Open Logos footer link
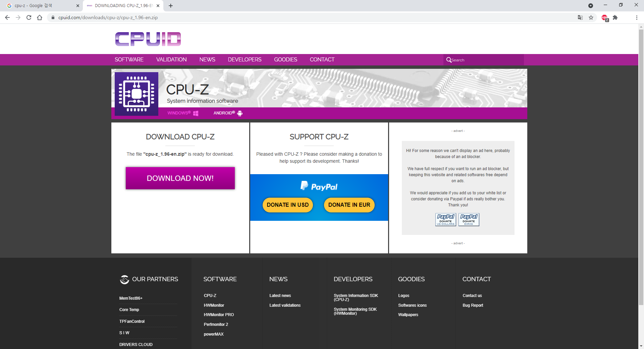Viewport: 644px width, 349px height. 404,296
